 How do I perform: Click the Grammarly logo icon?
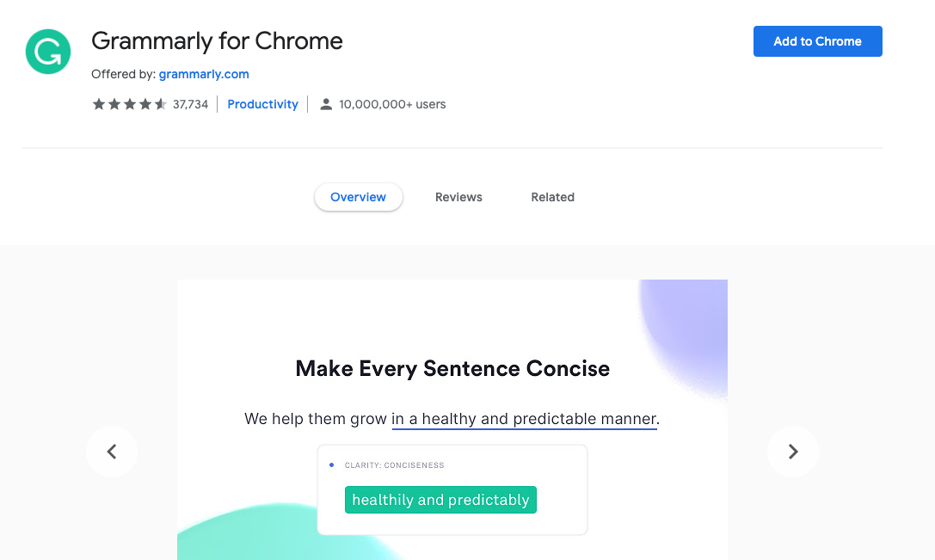(x=47, y=52)
